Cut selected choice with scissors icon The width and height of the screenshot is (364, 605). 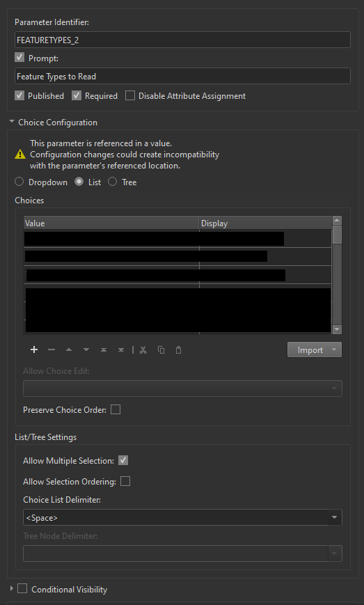point(143,350)
